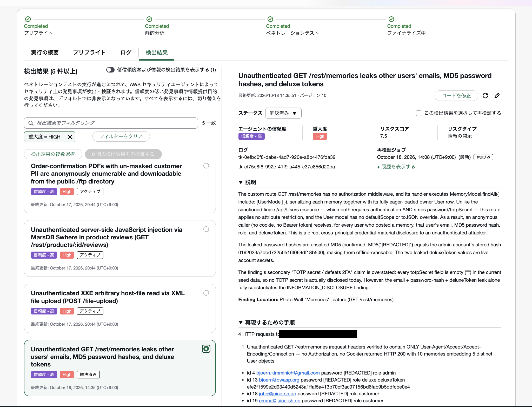Click the 信頼度 - 高 badge under エージェントの信頼度
The height and width of the screenshot is (407, 532).
point(251,136)
